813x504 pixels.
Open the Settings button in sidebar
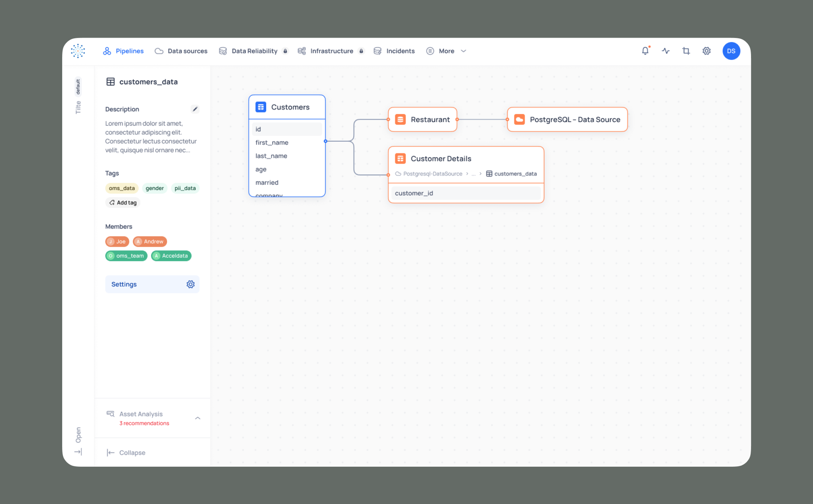[152, 284]
